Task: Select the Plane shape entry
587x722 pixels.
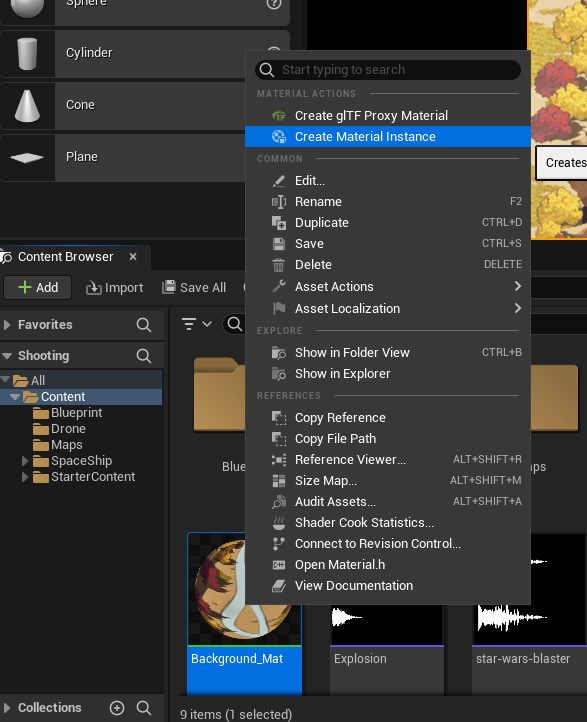Action: 122,158
